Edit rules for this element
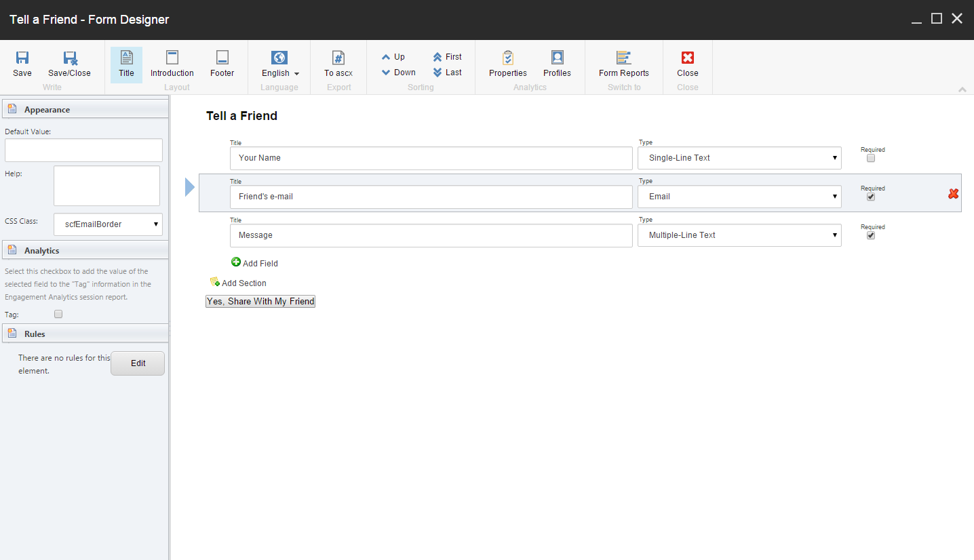The width and height of the screenshot is (974, 560). (x=137, y=363)
